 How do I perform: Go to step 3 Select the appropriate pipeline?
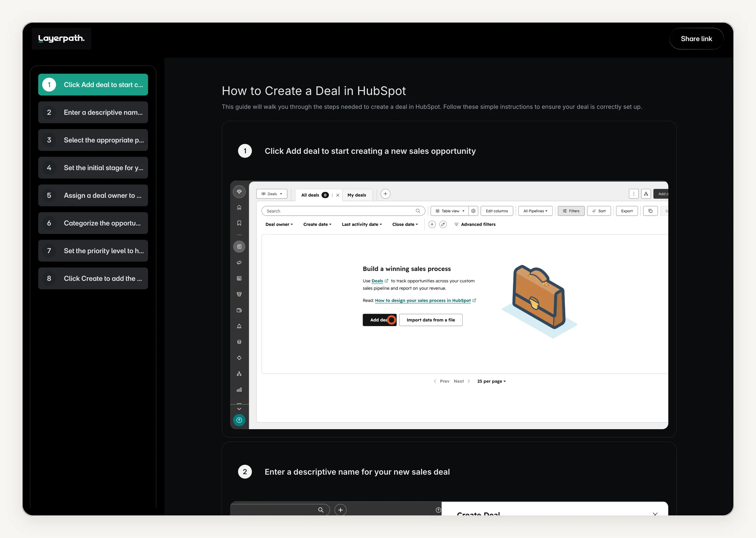click(x=93, y=140)
